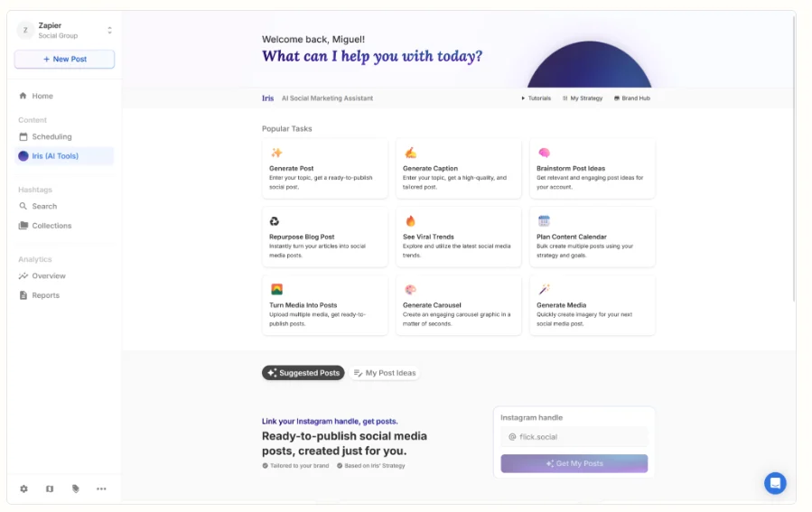Screen dimensions: 812x512
Task: Open the chat support bubble
Action: pos(775,483)
